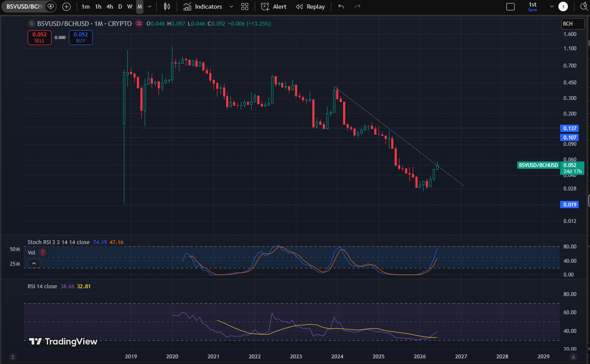This screenshot has height=364, width=590.
Task: Click the Z timezone button at bottom-left
Action: [x=13, y=356]
